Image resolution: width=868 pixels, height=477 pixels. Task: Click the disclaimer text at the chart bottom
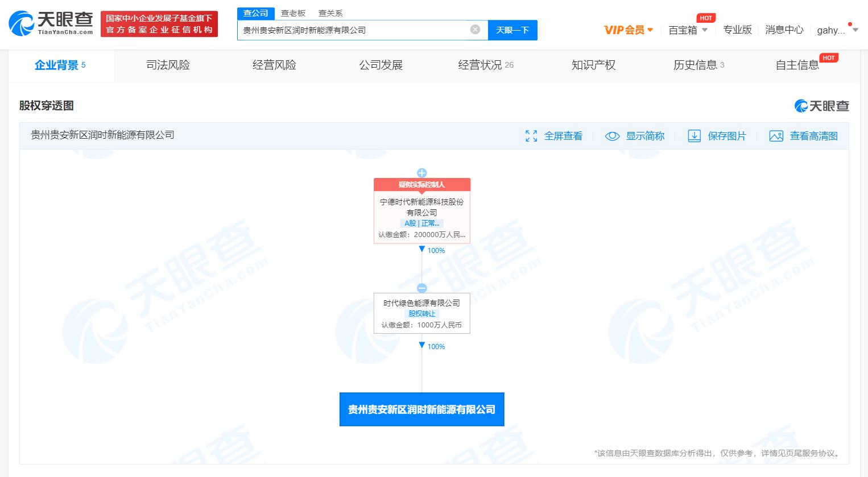(x=718, y=453)
